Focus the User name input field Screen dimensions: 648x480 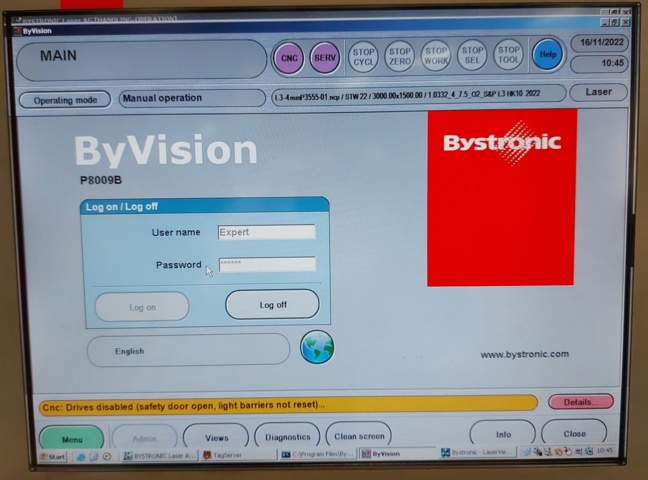click(267, 232)
